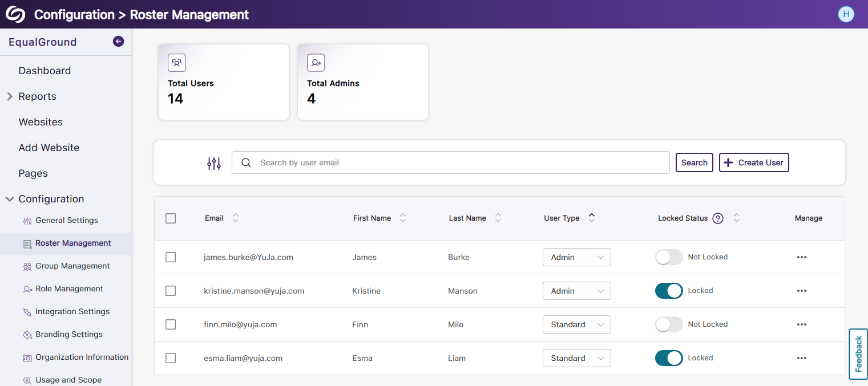The image size is (868, 386).
Task: Click the Create User button
Action: tap(754, 162)
